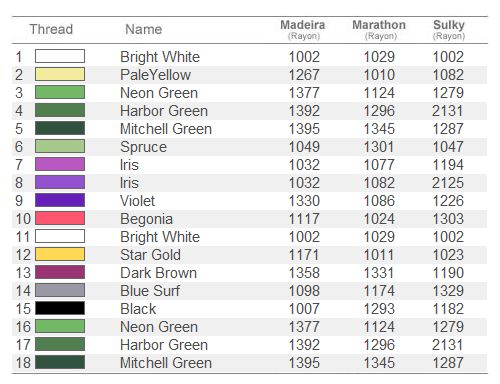Select the Star Gold color swatch
Viewport: 500px width, 384px height.
click(60, 254)
